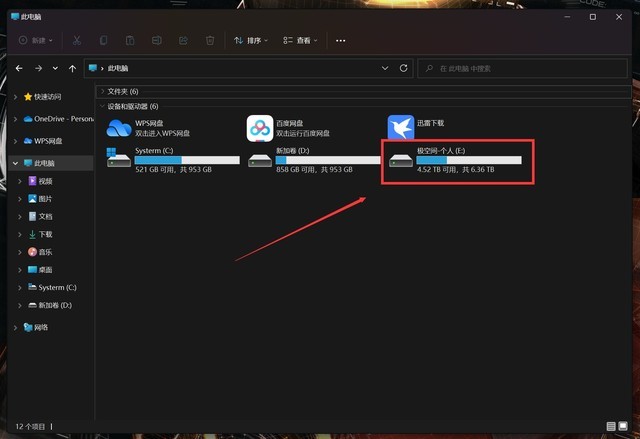Expand the 文件夹 (6) group
Screen dimensions: 640x439
(x=102, y=91)
